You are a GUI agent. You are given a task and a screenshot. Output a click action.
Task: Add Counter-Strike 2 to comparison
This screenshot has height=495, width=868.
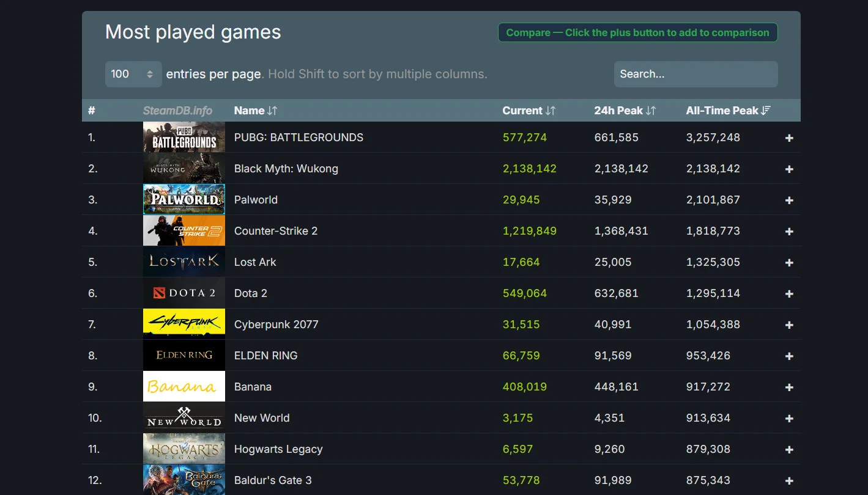point(789,232)
